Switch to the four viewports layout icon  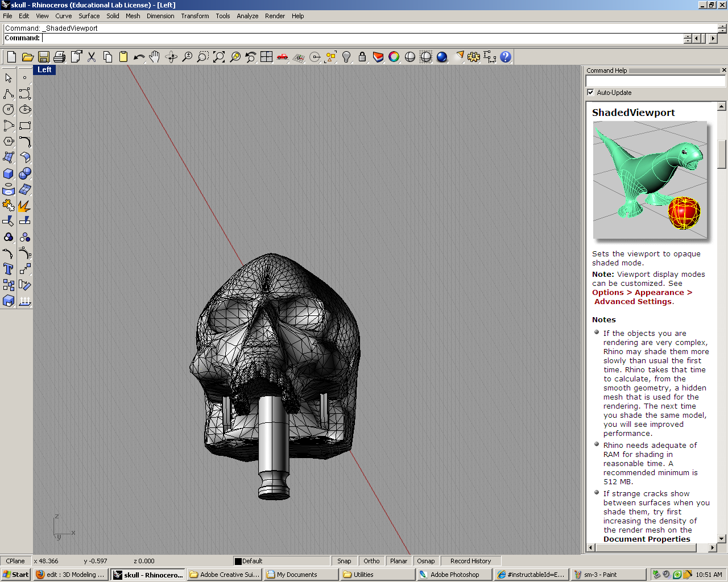tap(267, 57)
